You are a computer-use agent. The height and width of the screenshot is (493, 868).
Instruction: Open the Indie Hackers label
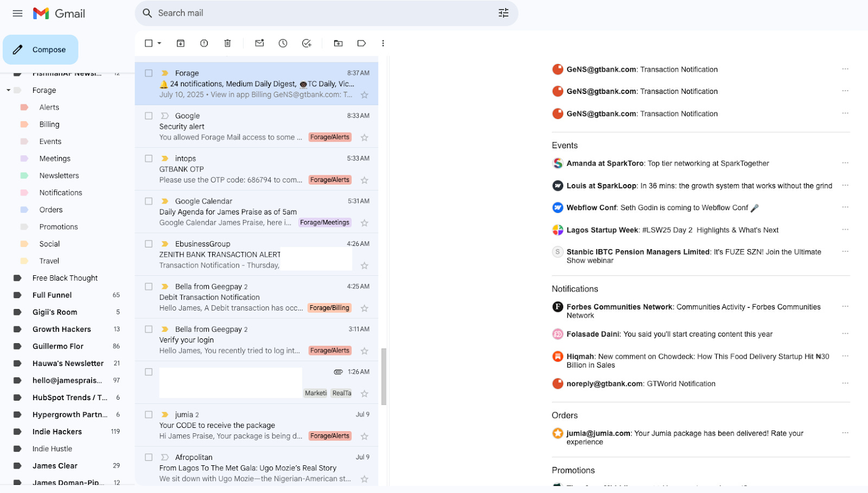pos(57,432)
